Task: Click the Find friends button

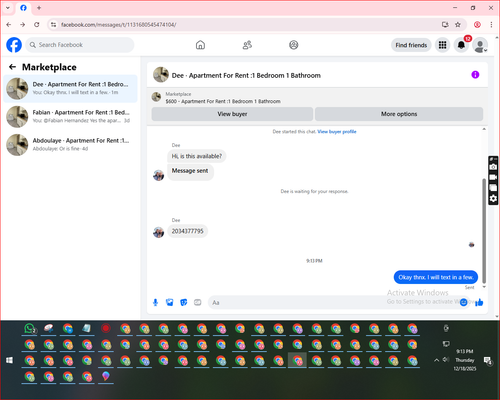Action: point(411,45)
